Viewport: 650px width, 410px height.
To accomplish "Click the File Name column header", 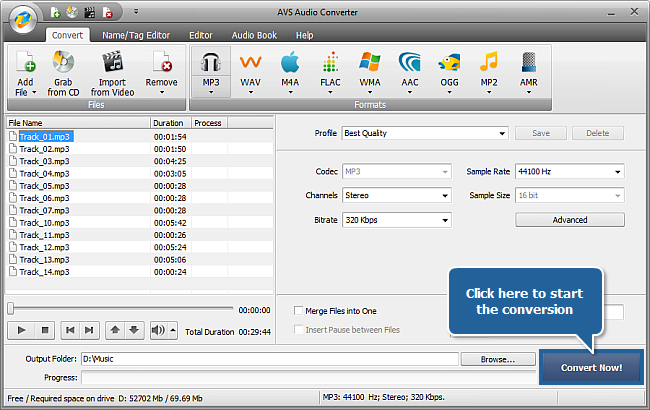I will [x=78, y=123].
